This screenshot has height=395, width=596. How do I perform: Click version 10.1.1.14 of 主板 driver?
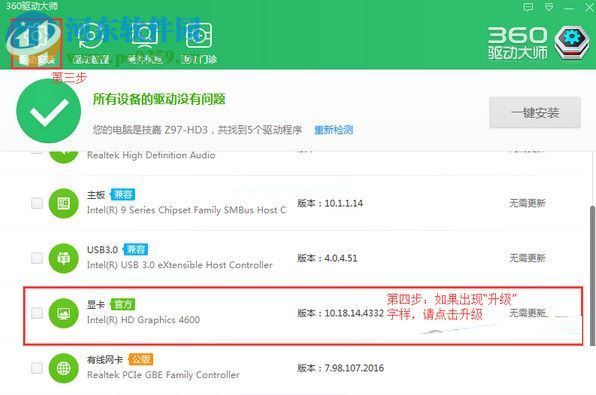coord(330,203)
